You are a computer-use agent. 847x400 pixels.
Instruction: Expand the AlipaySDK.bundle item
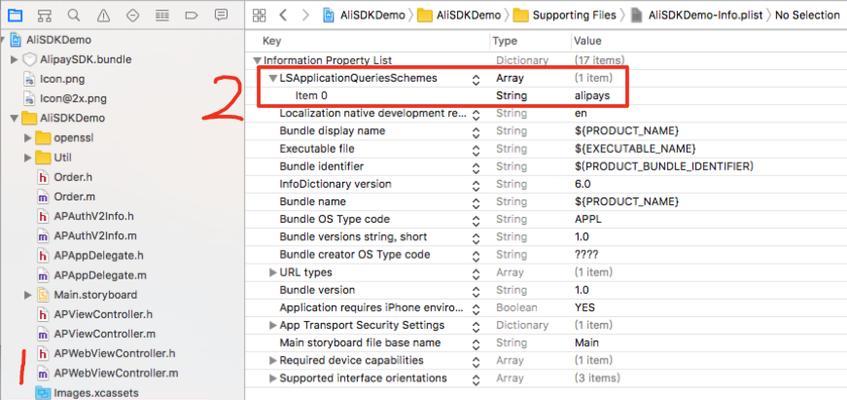click(15, 59)
